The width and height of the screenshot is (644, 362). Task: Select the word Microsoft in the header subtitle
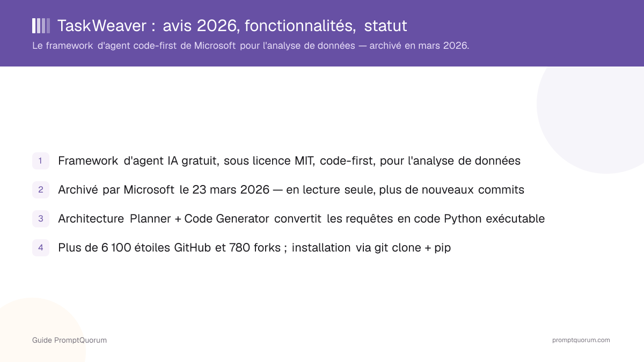[x=215, y=46]
